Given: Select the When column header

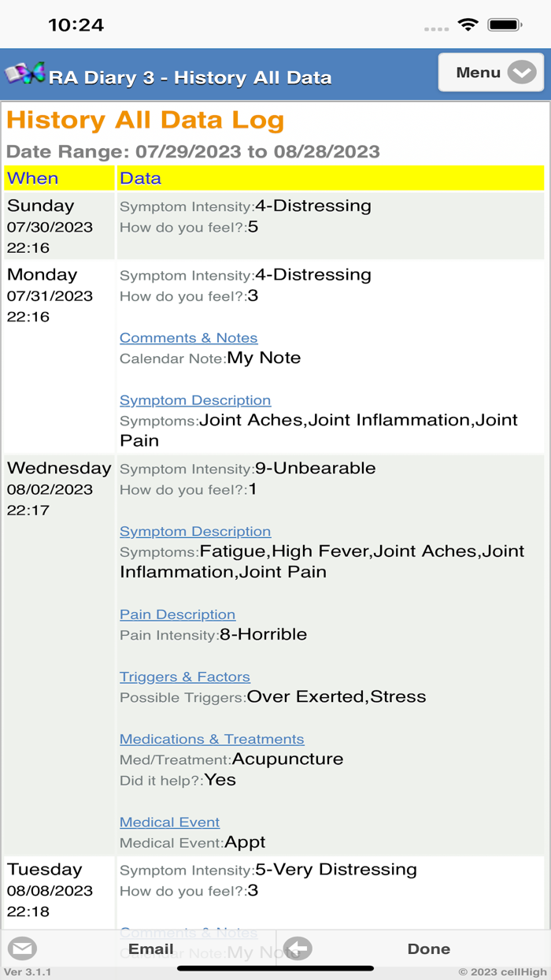Looking at the screenshot, I should [32, 178].
